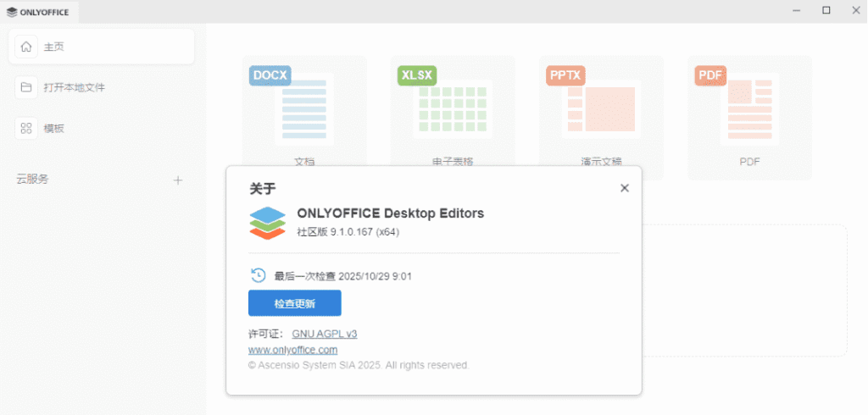The height and width of the screenshot is (415, 868).
Task: Click the folder icon for local files
Action: [x=26, y=87]
